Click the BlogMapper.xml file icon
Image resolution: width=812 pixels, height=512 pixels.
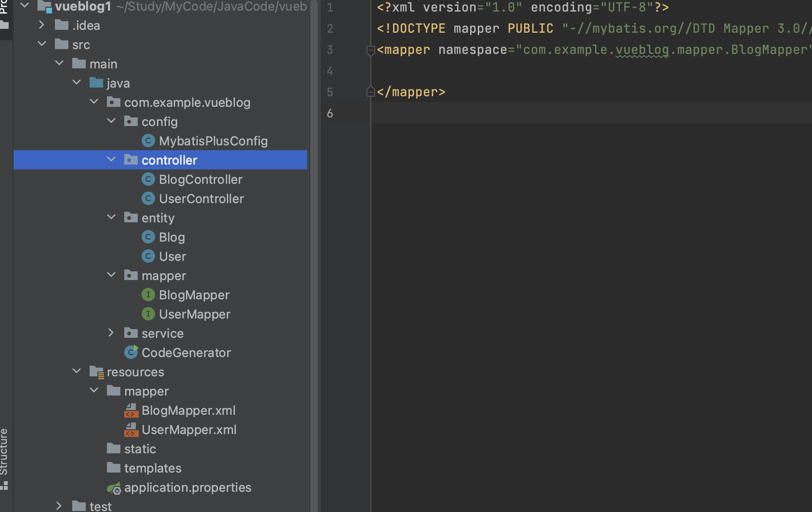tap(131, 410)
